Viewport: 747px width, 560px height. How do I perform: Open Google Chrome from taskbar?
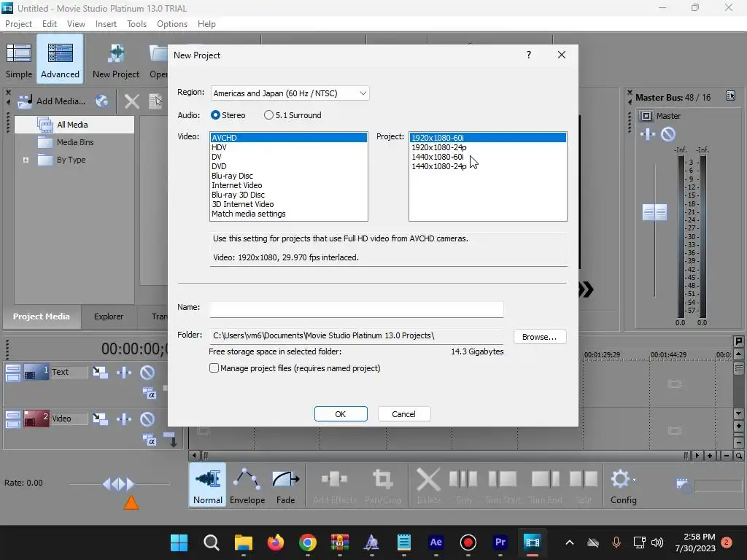coord(308,542)
